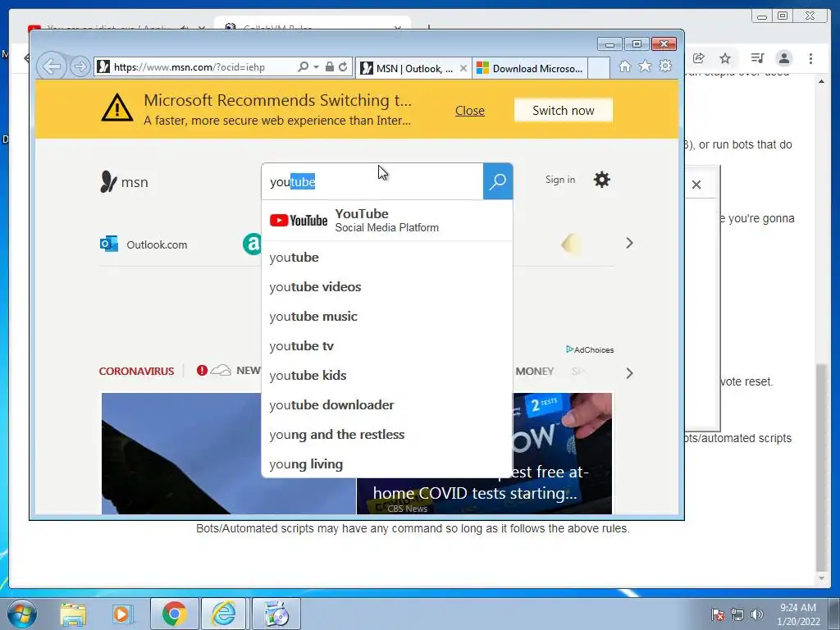This screenshot has height=630, width=840.
Task: Click the Chrome scrollbar down arrow
Action: [x=821, y=578]
